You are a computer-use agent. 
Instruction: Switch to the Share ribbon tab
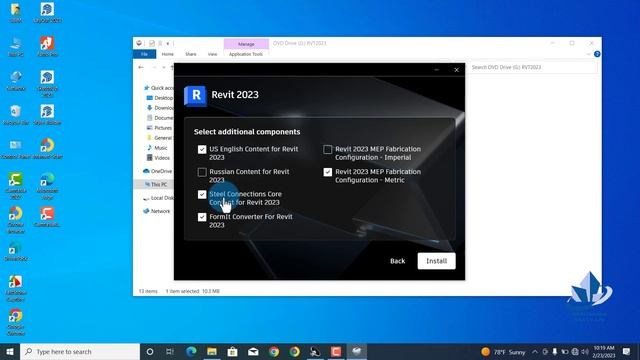pos(191,54)
